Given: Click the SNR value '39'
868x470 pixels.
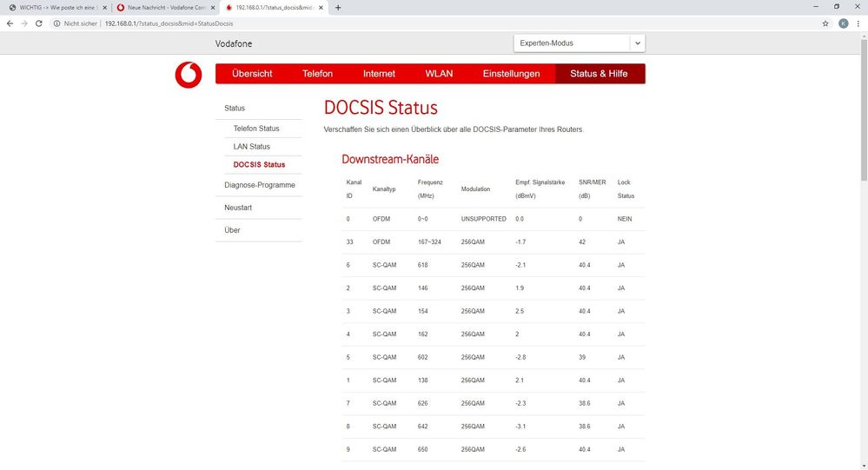Looking at the screenshot, I should (x=582, y=358).
